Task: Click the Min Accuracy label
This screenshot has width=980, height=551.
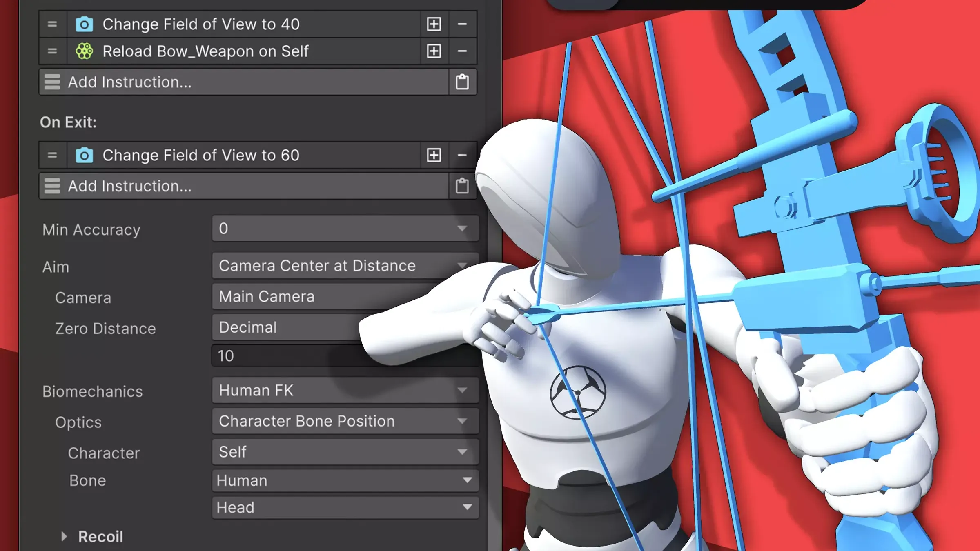Action: [x=91, y=230]
